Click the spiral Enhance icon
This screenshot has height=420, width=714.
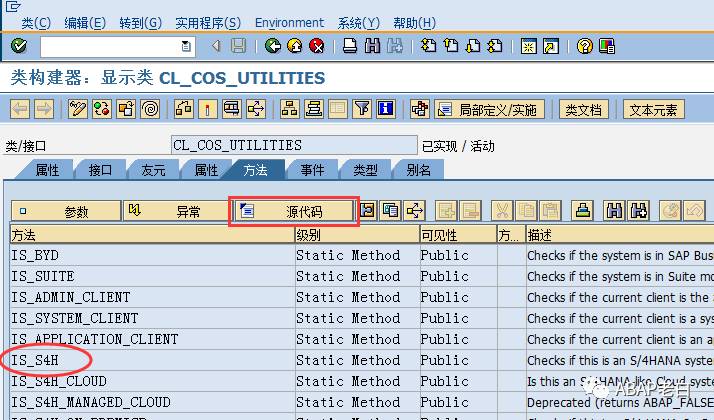point(150,109)
